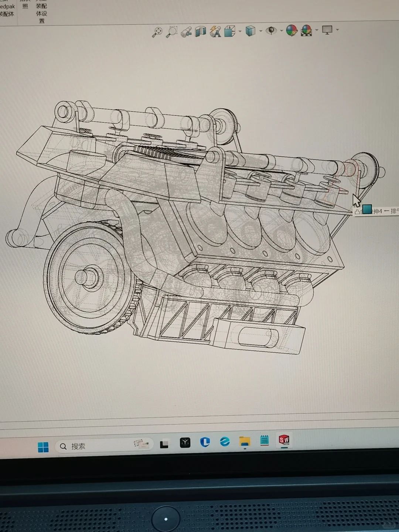Expand the Display Style dropdown arrow
399x532 pixels.
[x=260, y=31]
